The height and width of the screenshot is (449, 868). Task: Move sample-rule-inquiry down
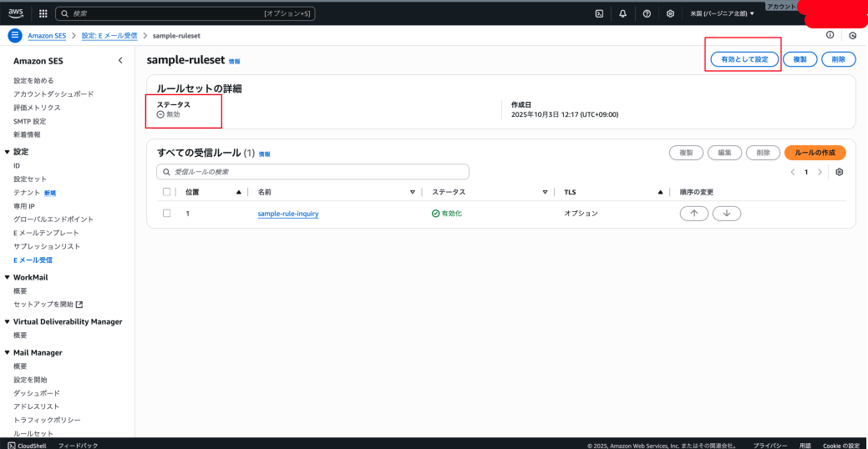[727, 214]
